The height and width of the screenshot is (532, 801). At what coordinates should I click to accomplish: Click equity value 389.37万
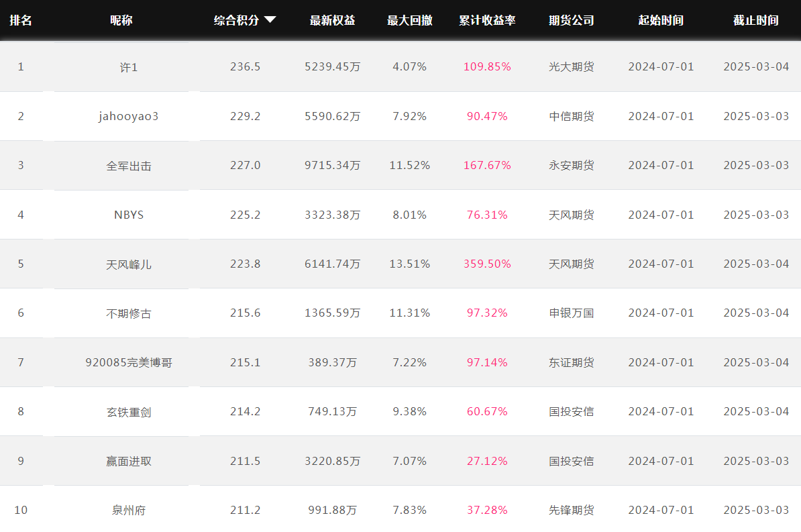tap(333, 362)
